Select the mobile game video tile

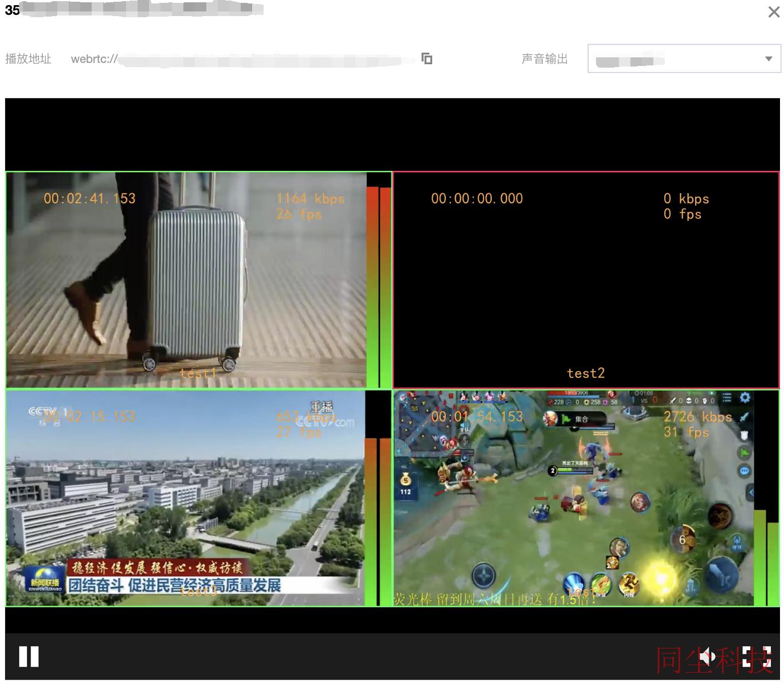586,498
